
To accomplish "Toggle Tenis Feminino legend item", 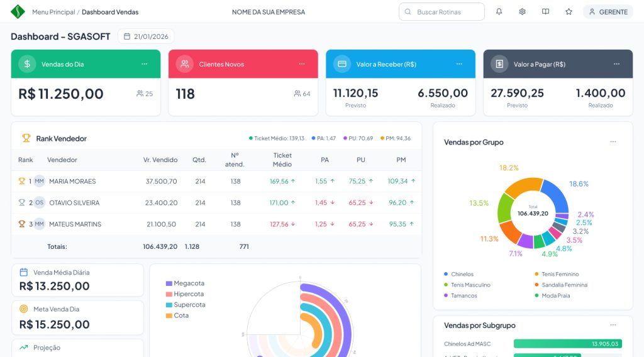I will pos(560,274).
